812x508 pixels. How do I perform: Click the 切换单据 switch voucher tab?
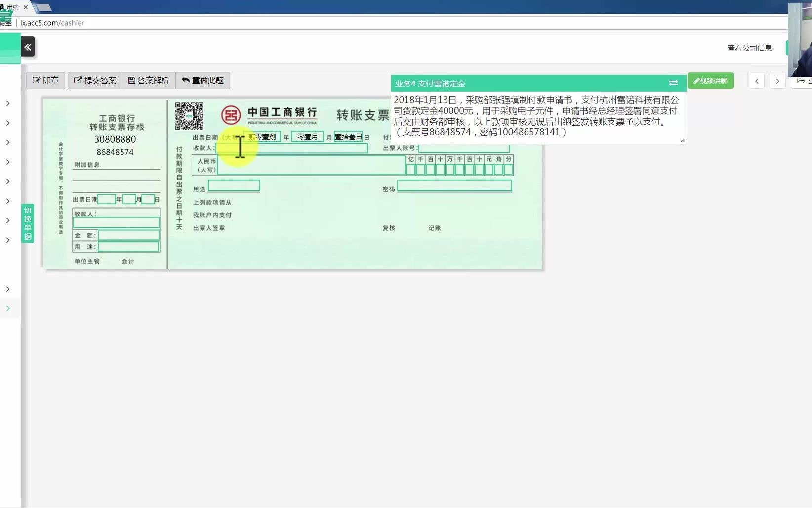pos(28,223)
